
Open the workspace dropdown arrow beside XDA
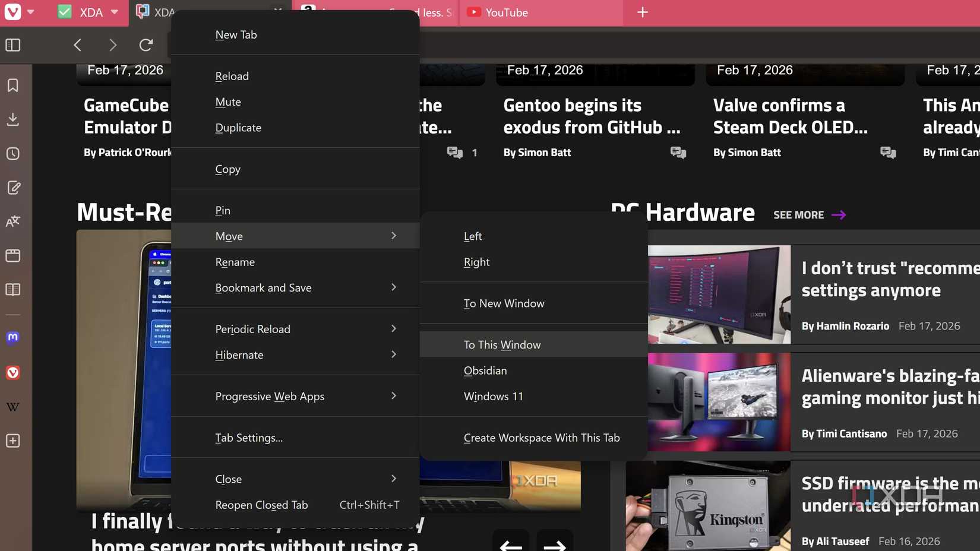pos(115,12)
